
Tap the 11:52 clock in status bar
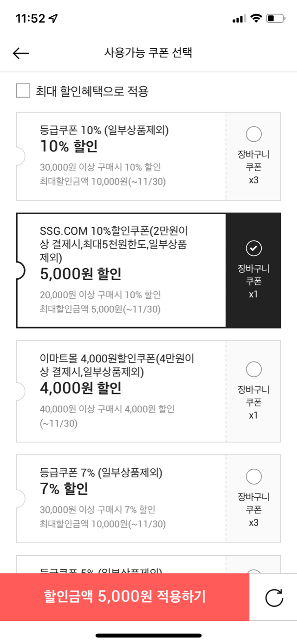click(x=31, y=19)
